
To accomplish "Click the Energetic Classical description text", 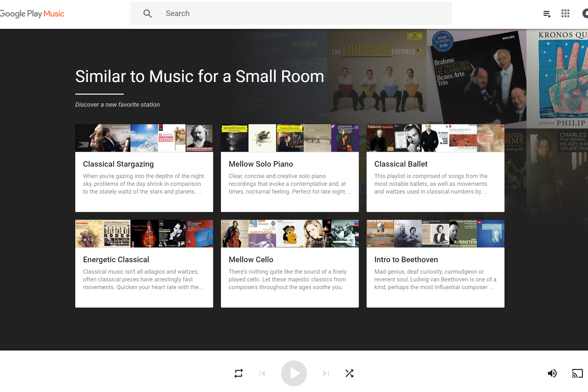I will click(144, 279).
